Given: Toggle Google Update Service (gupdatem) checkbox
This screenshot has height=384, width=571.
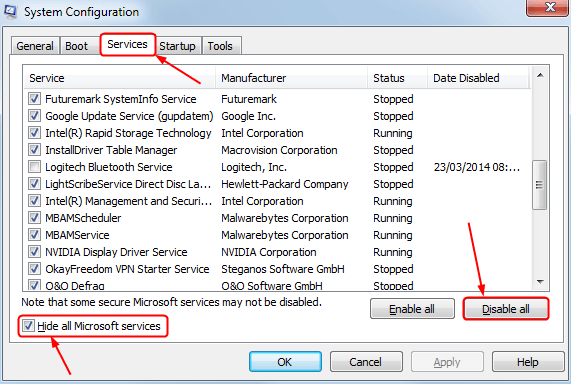Looking at the screenshot, I should point(35,116).
